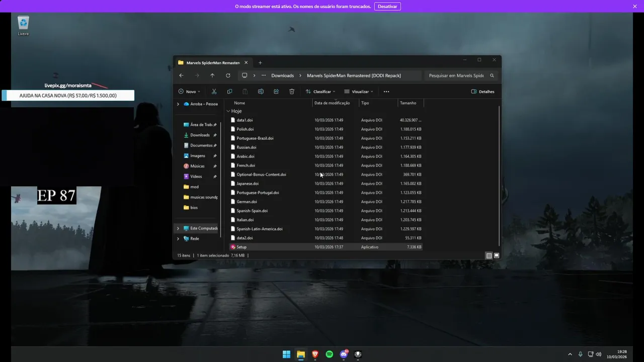This screenshot has height=362, width=644.
Task: Open the three-dot more options menu
Action: [386, 92]
